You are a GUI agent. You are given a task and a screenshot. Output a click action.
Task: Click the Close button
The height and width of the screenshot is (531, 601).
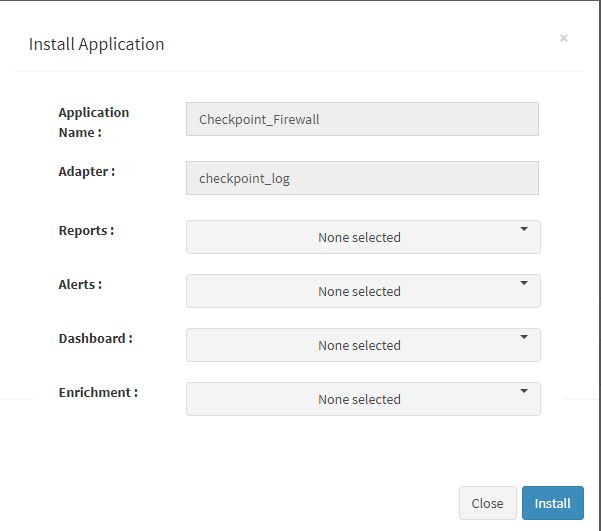point(488,503)
